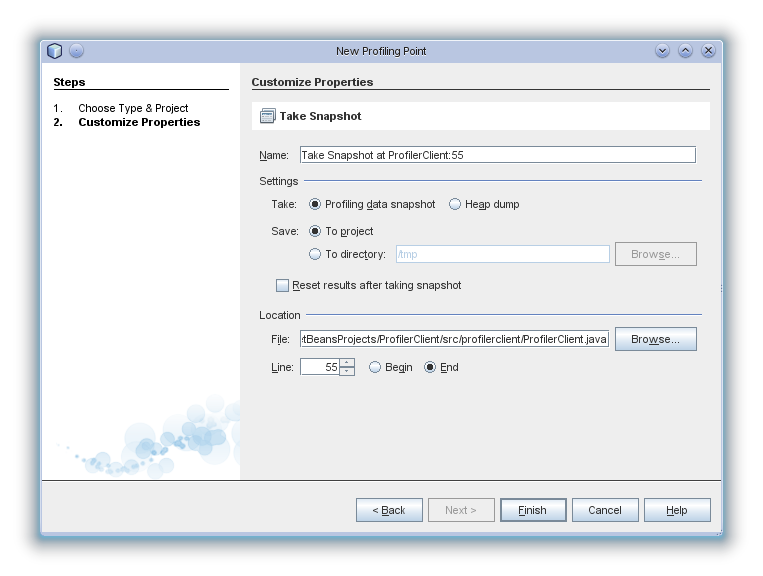Click step 1 Choose Type & Project
This screenshot has height=576, width=763.
pos(133,108)
